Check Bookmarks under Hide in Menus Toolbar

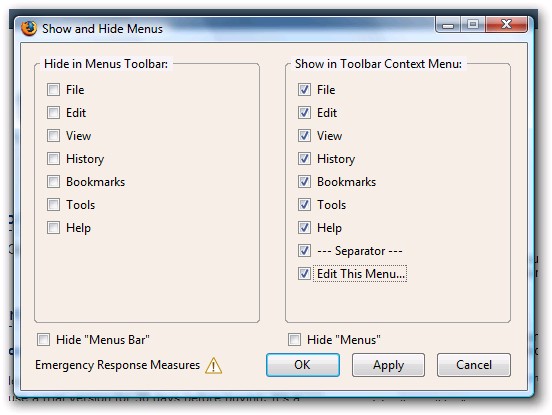(x=54, y=182)
